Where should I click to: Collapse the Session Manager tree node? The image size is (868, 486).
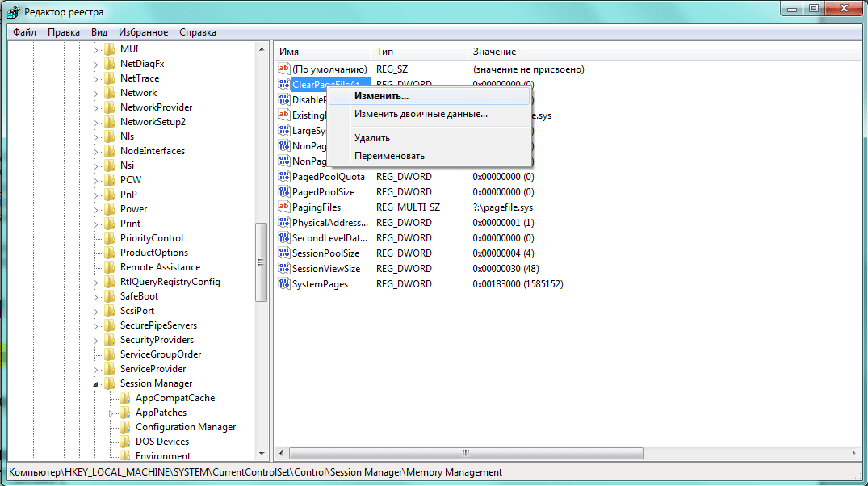point(96,384)
